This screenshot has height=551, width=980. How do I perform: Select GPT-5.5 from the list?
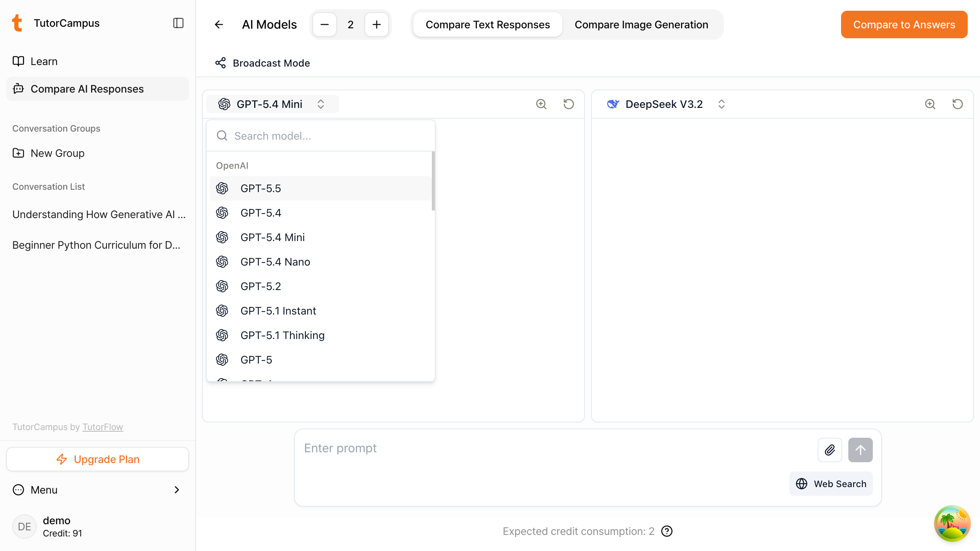pos(321,188)
